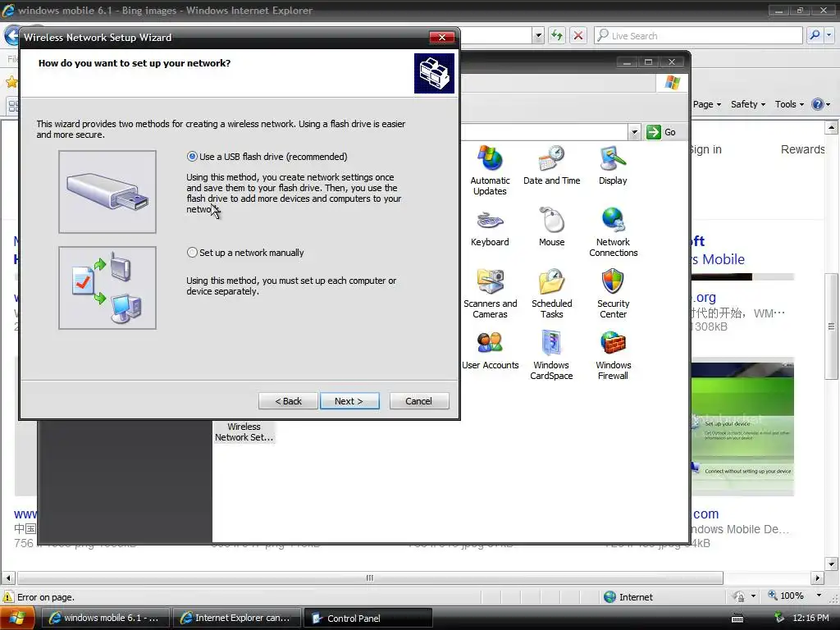Click the manual network setup illustration
The image size is (840, 630).
107,288
